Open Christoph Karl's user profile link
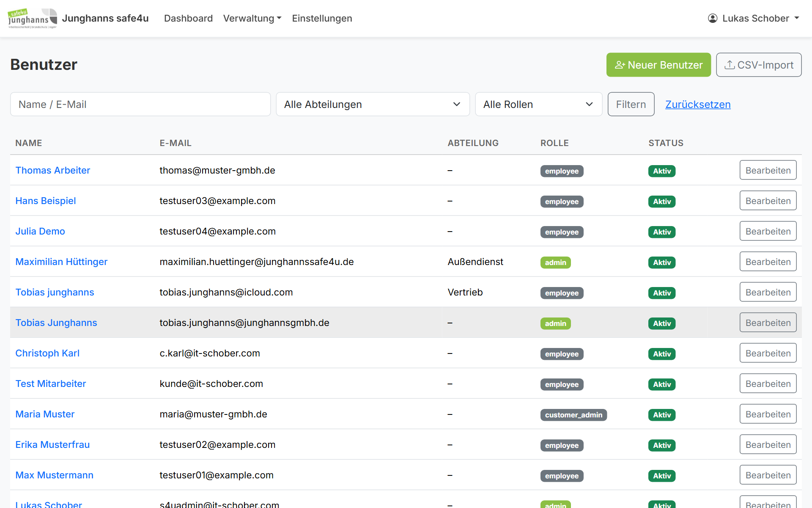 pyautogui.click(x=47, y=353)
